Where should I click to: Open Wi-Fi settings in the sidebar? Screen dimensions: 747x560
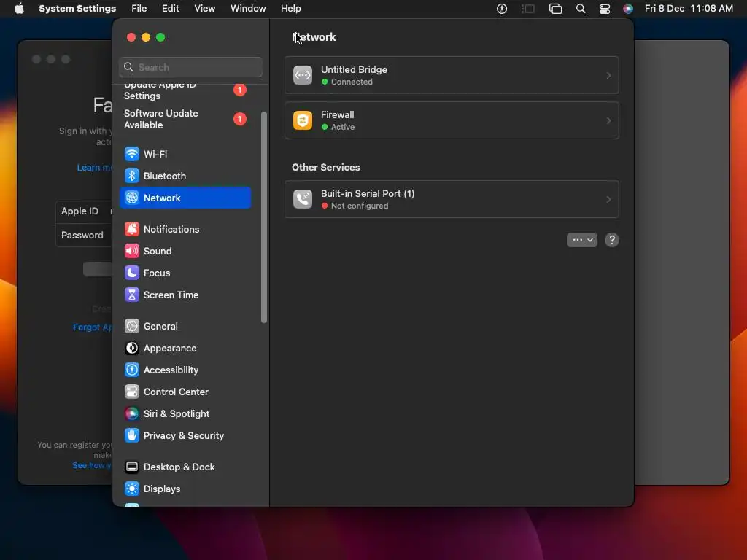185,154
